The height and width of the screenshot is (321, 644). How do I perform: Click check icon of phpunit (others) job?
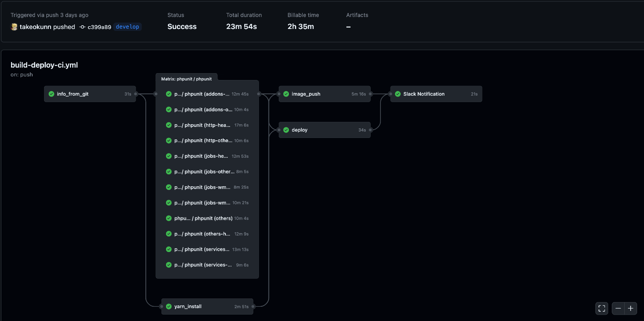point(169,218)
